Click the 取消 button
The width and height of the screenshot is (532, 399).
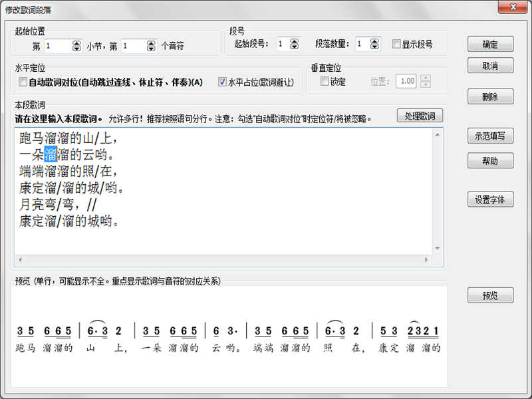point(490,65)
